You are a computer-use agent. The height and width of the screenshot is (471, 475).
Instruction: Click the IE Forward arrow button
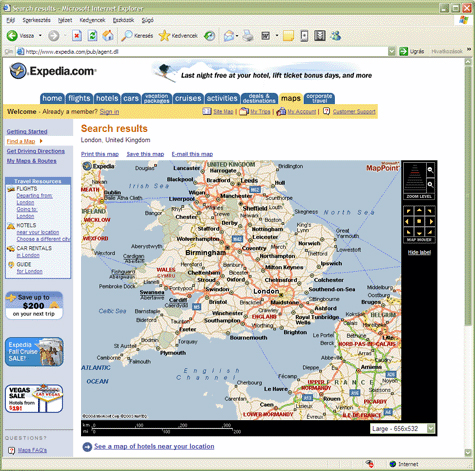coord(54,36)
